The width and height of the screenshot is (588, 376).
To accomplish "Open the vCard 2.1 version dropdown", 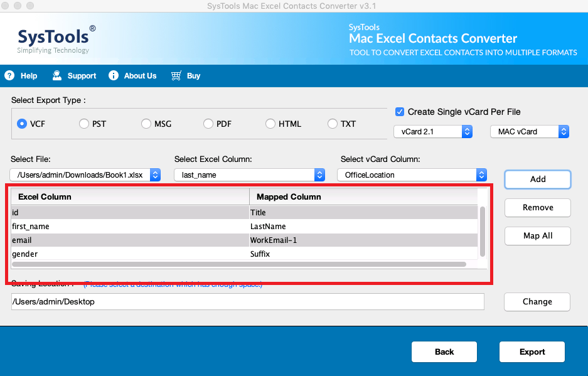I will [x=433, y=132].
